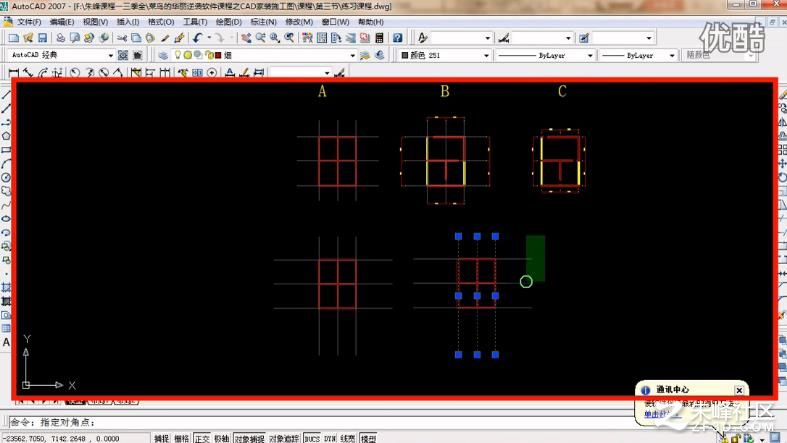Open the 视图(V) menu
This screenshot has width=787, height=443.
95,22
